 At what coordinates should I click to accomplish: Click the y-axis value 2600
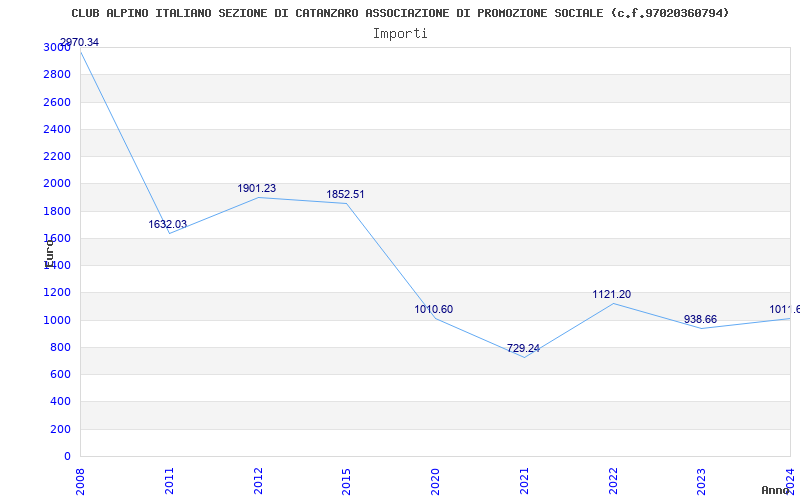[57, 102]
